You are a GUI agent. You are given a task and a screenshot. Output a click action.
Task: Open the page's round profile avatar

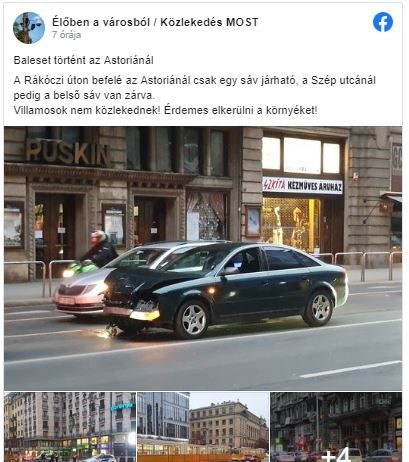pos(29,28)
